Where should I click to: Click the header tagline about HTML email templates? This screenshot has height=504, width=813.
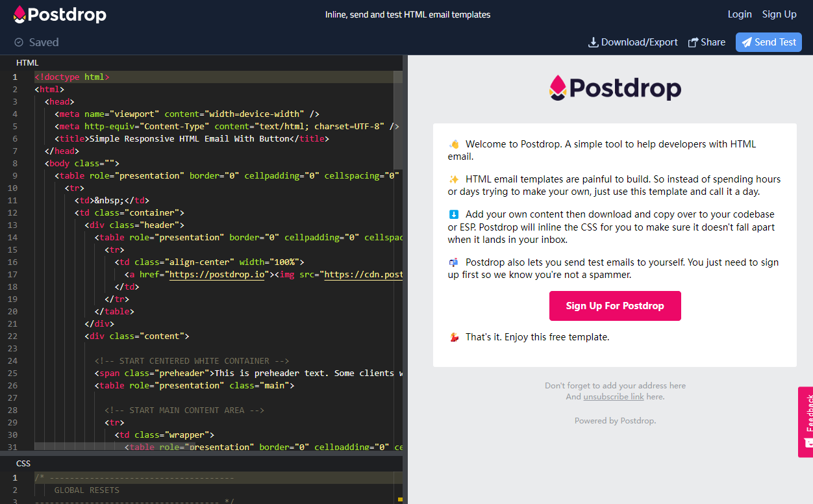[x=408, y=14]
